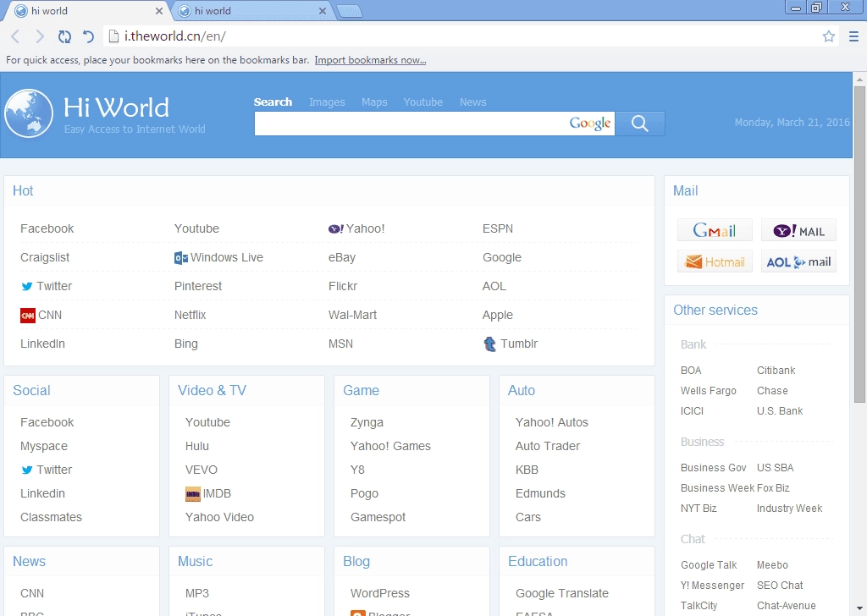
Task: Open SEO Chat link
Action: (x=780, y=585)
